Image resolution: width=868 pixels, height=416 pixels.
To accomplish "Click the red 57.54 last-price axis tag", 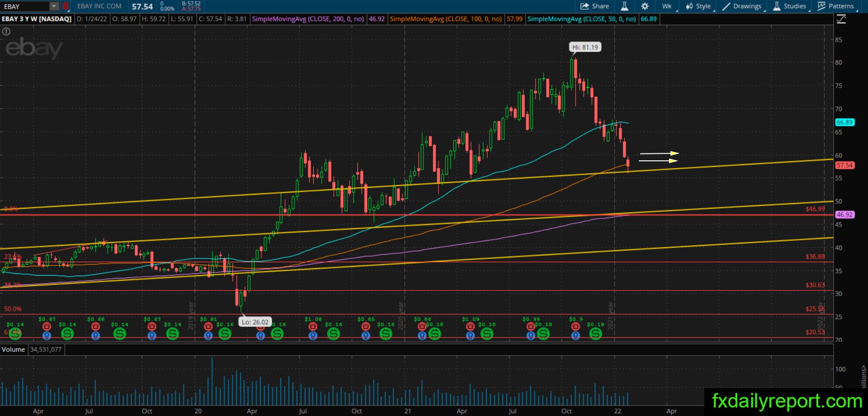I will [x=844, y=165].
